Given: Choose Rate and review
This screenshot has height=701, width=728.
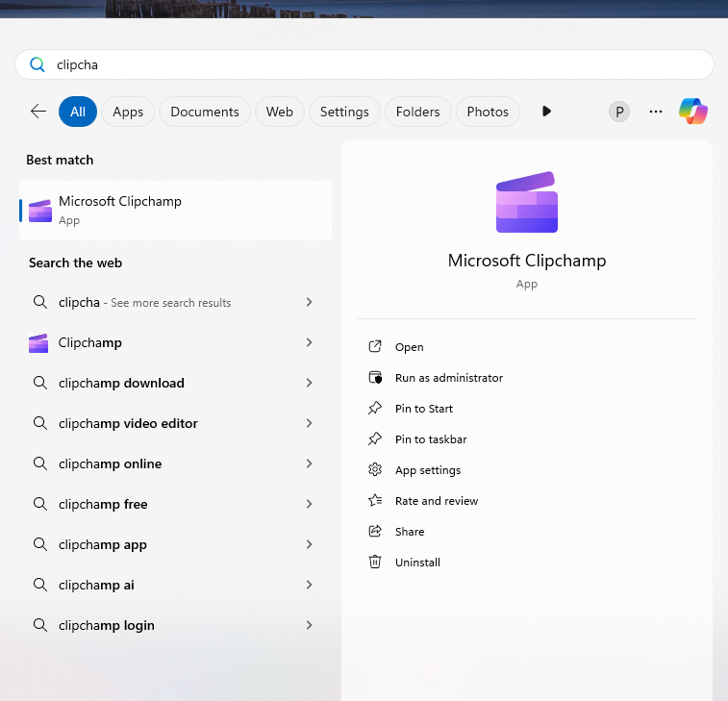Looking at the screenshot, I should click(437, 501).
